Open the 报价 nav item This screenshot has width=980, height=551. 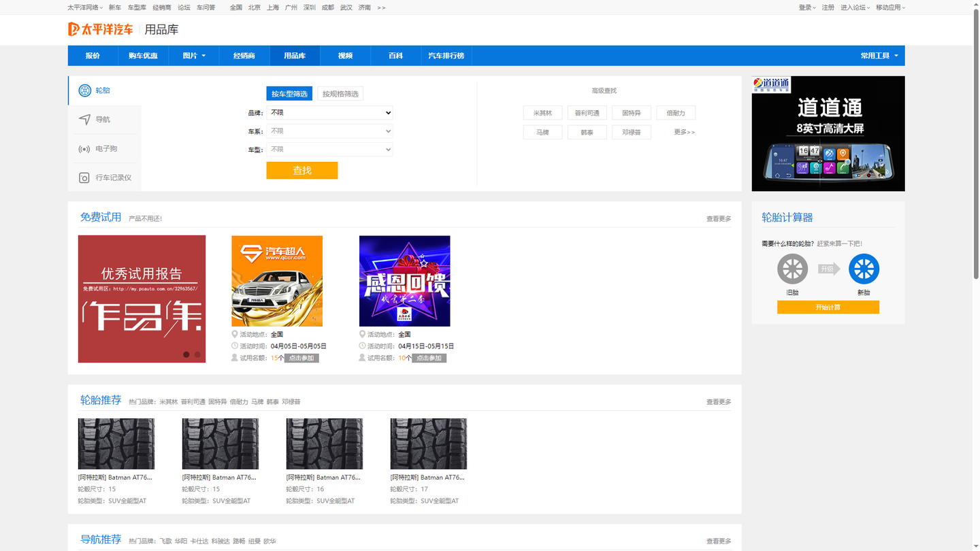click(93, 56)
